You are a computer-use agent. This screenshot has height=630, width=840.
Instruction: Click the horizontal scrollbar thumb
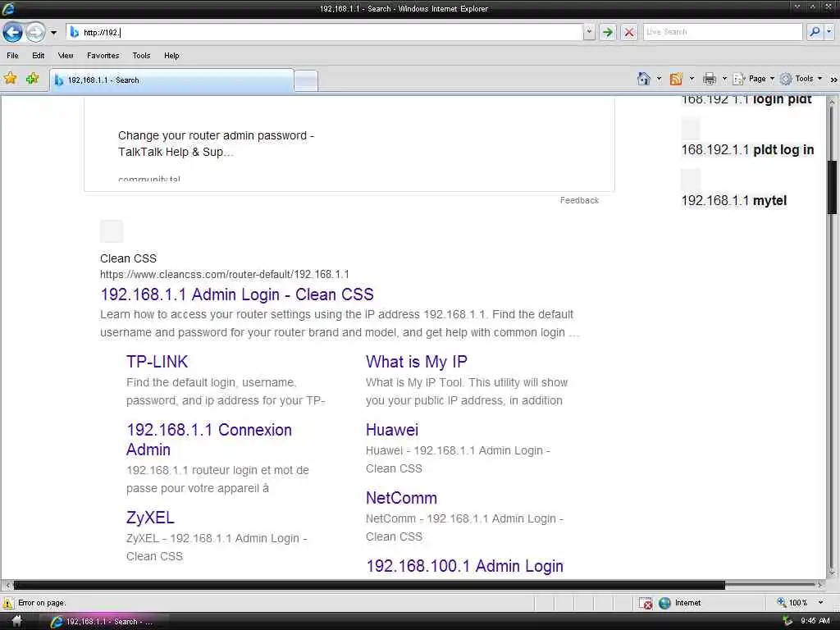(368, 585)
